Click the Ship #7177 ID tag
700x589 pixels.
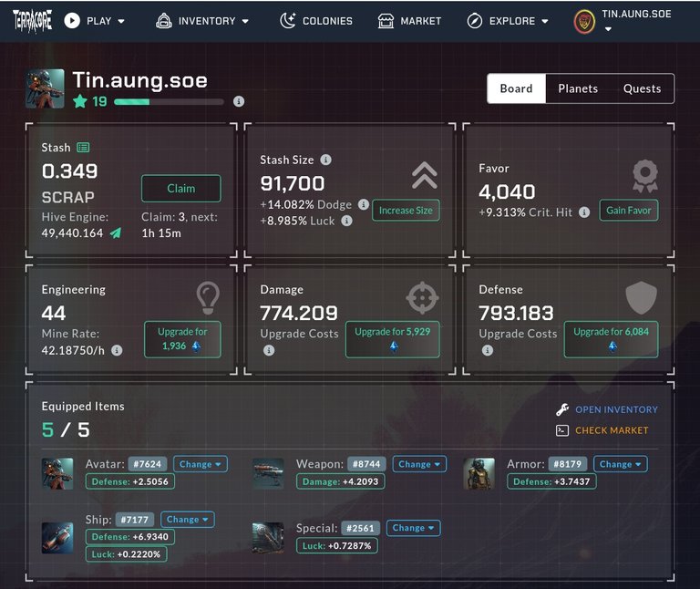coord(135,520)
